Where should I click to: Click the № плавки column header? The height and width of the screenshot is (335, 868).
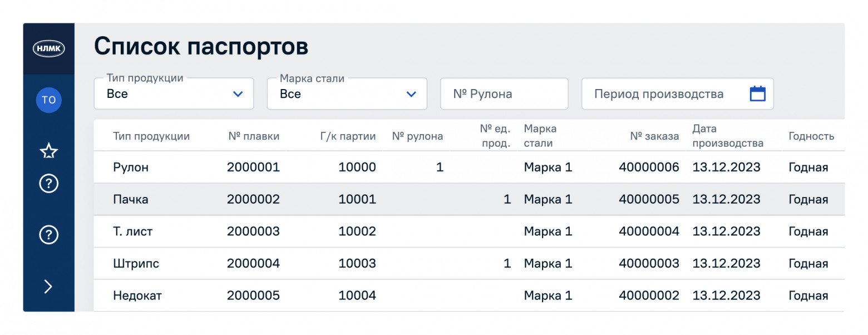pyautogui.click(x=254, y=136)
